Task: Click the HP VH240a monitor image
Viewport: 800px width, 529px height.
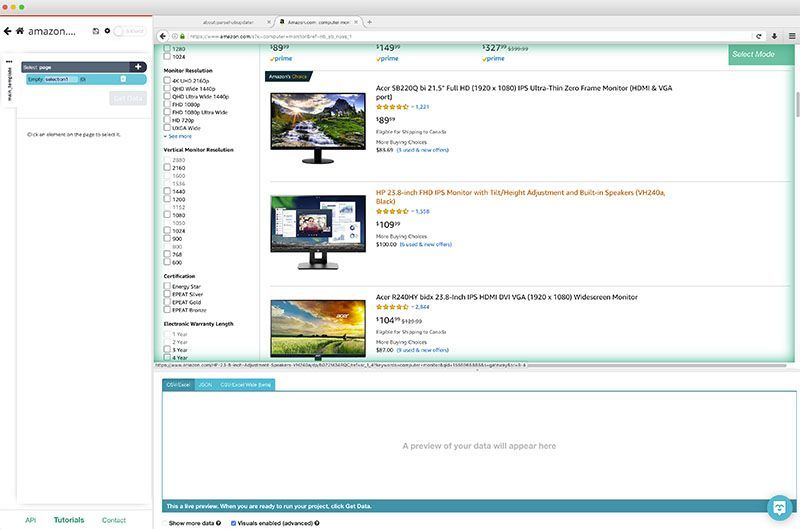Action: [x=318, y=232]
